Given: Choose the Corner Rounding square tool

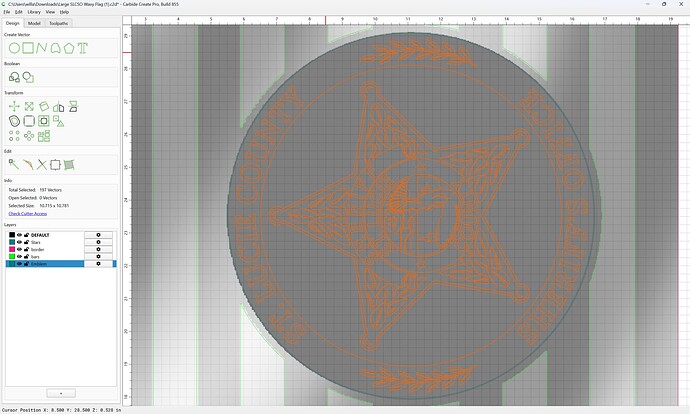Looking at the screenshot, I should pos(29,121).
